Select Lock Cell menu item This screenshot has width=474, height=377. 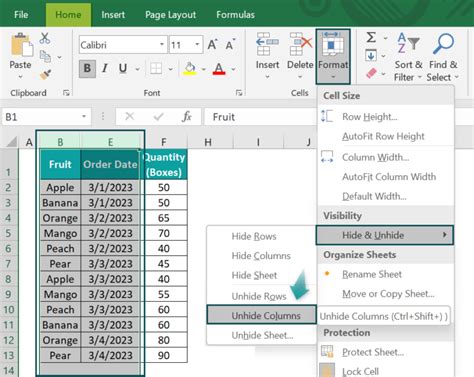386,371
